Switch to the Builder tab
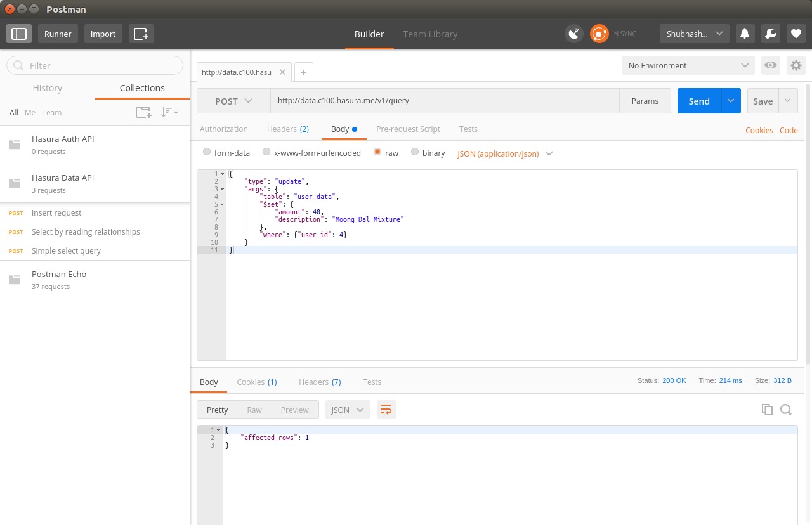The width and height of the screenshot is (812, 525). click(369, 34)
